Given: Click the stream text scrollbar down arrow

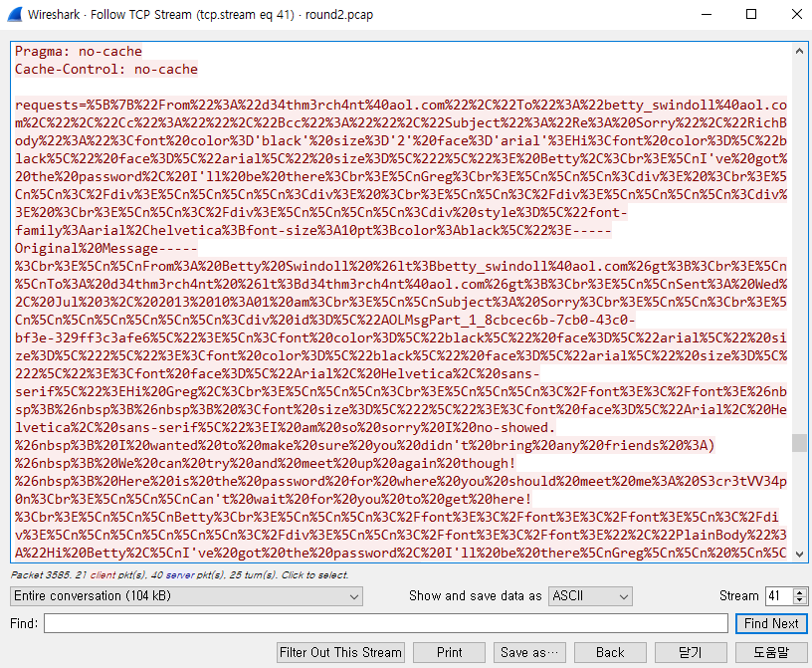Looking at the screenshot, I should 799,554.
